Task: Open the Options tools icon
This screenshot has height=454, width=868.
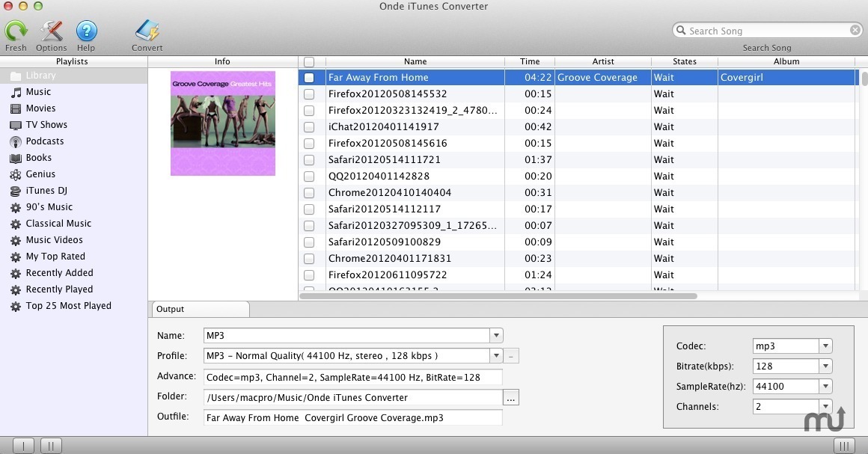Action: click(52, 31)
